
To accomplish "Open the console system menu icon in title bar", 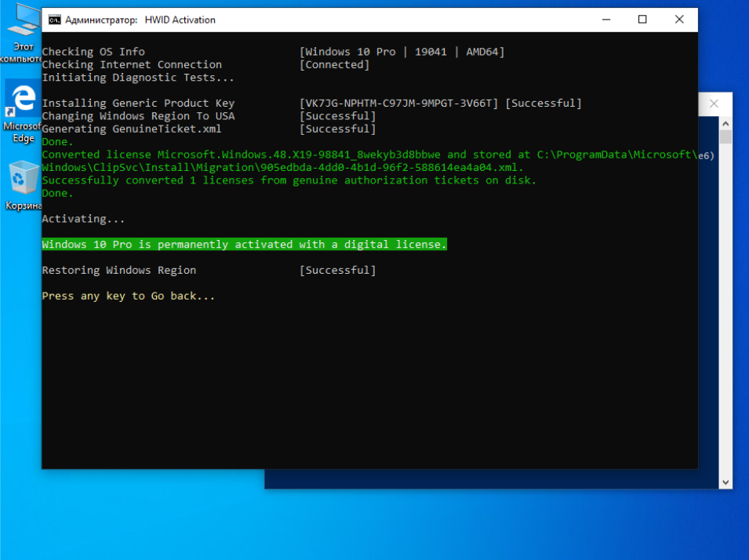I will tap(54, 20).
